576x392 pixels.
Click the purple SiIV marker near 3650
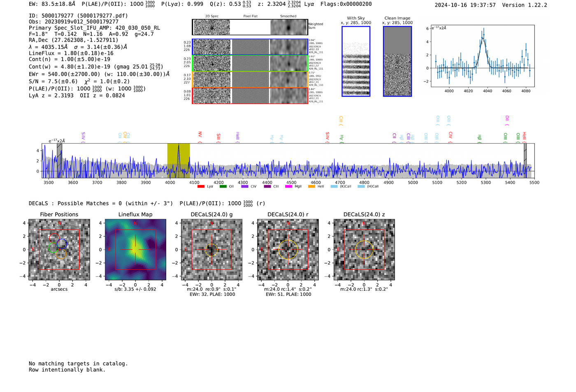pyautogui.click(x=83, y=137)
